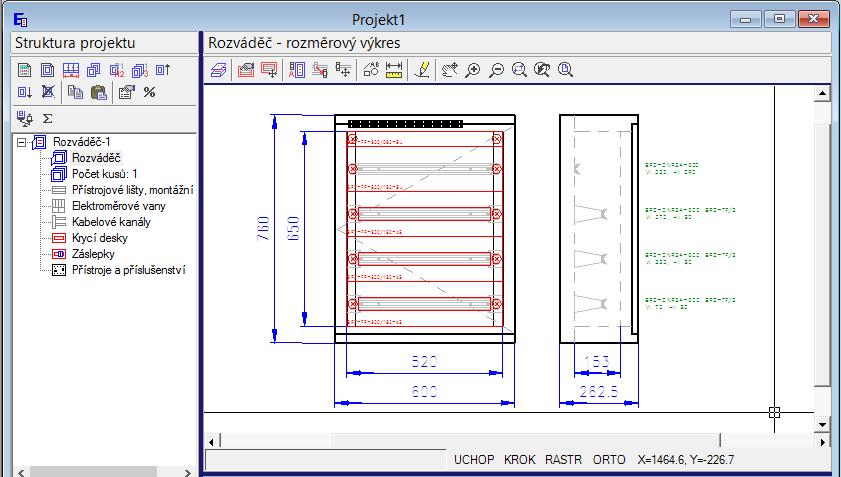The width and height of the screenshot is (841, 477).
Task: Select 'Přístrojové lišty, montážní' tree item
Action: click(x=132, y=190)
